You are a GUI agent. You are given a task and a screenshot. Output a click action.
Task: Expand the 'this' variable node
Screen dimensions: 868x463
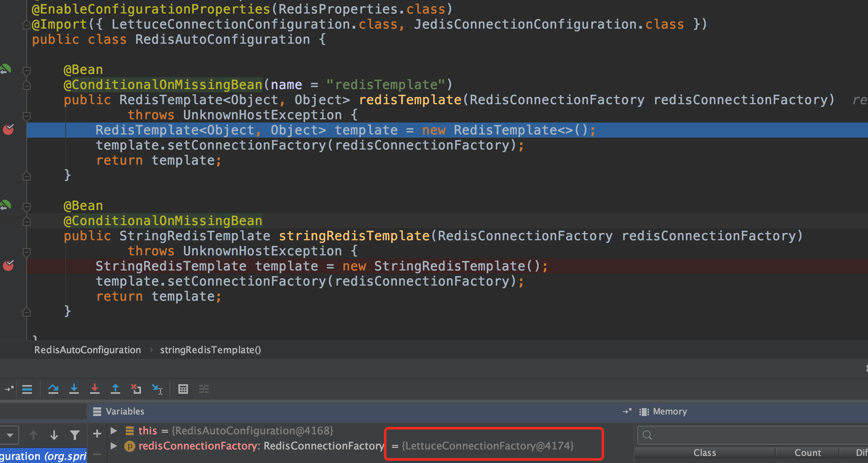point(114,430)
